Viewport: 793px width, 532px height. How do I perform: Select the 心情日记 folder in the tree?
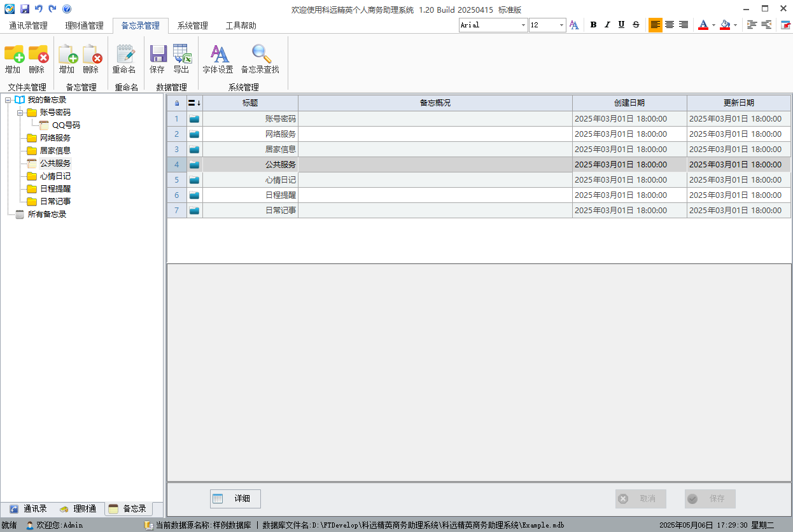coord(55,176)
